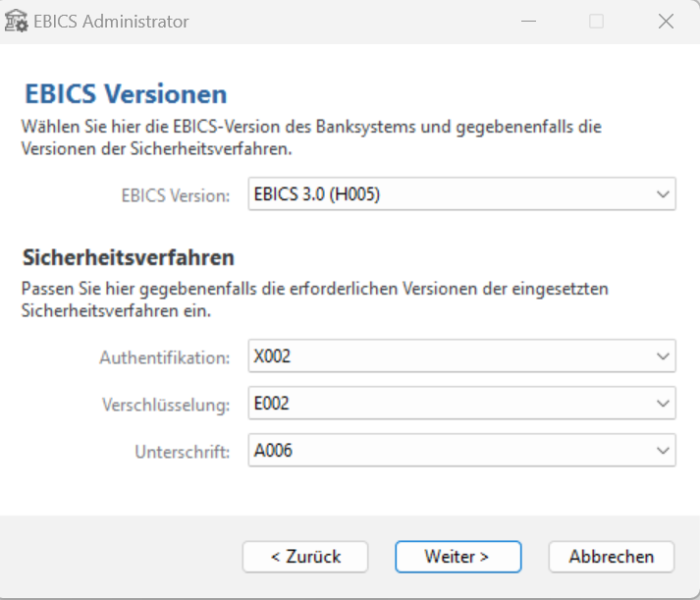Open the Unterschrift dropdown chevron
The image size is (700, 600).
662,451
